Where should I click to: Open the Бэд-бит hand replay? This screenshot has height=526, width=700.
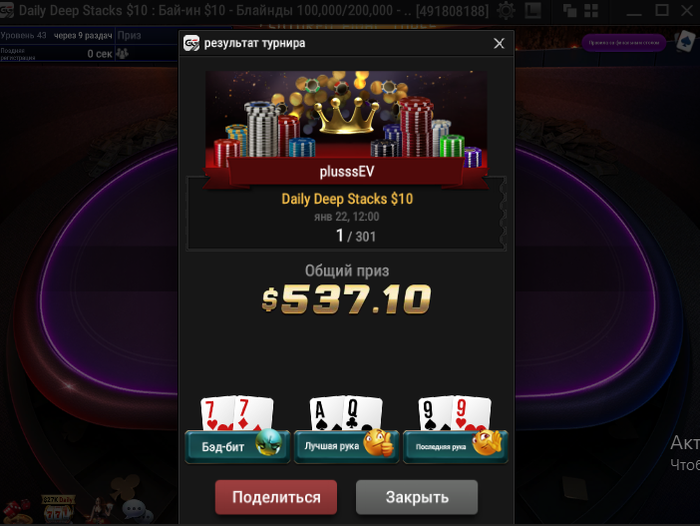(x=238, y=446)
